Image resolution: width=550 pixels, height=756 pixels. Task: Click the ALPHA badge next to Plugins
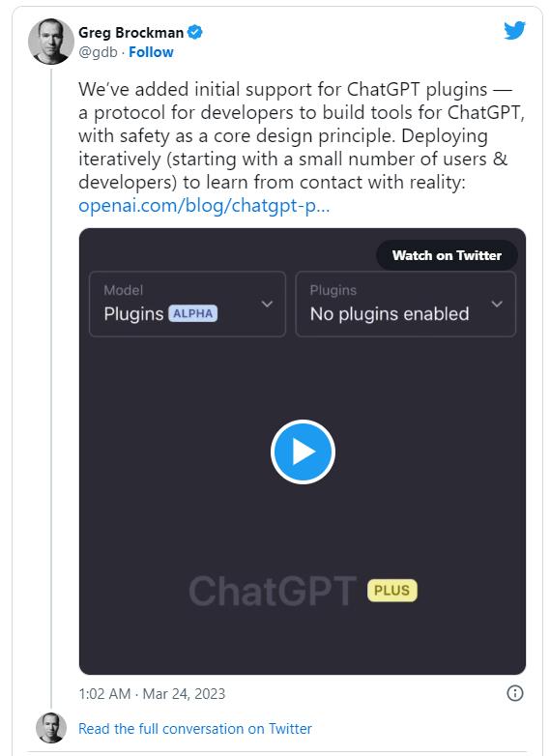pos(192,313)
